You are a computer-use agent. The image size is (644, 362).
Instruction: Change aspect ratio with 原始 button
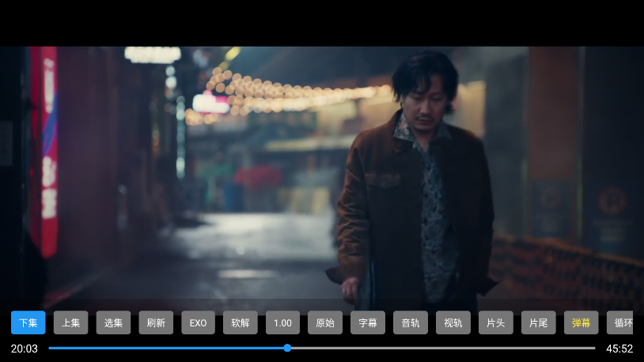pos(325,322)
